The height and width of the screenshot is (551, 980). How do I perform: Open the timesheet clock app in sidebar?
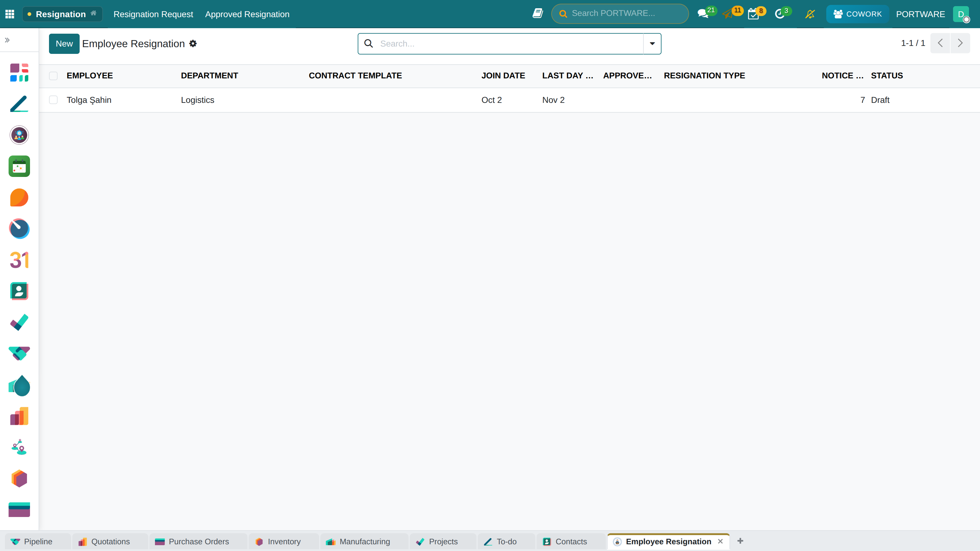[19, 229]
